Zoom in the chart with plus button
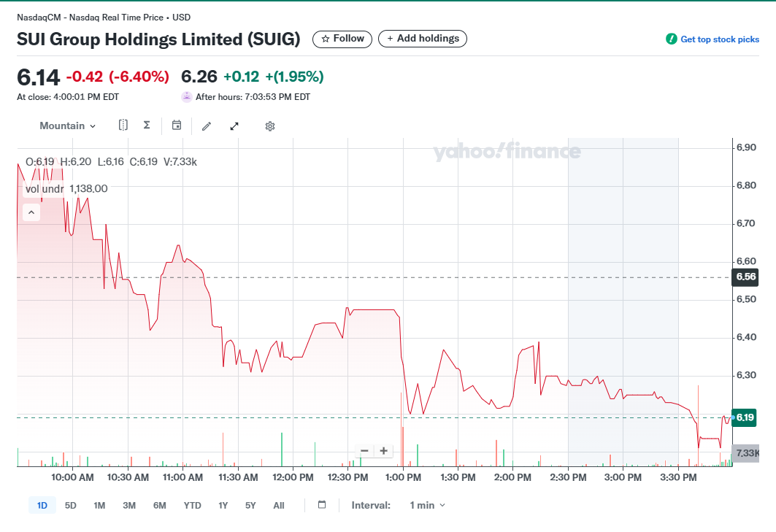Viewport: 776px width, 532px height. (x=383, y=451)
